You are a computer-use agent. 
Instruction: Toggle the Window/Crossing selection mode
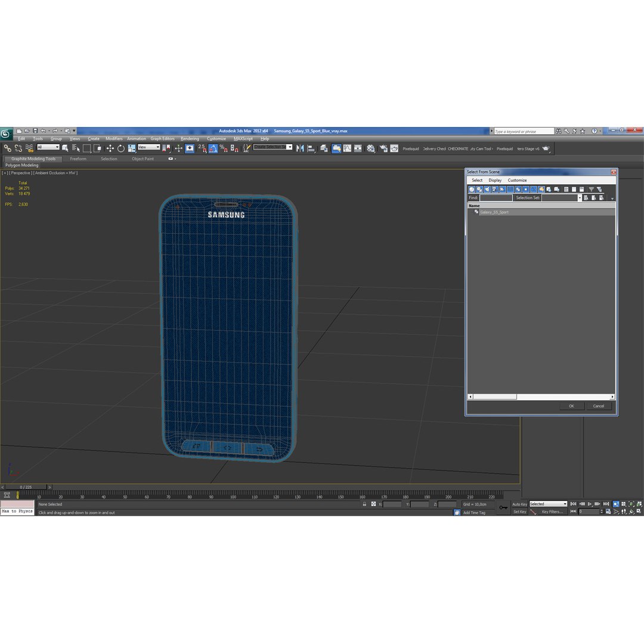(x=97, y=148)
